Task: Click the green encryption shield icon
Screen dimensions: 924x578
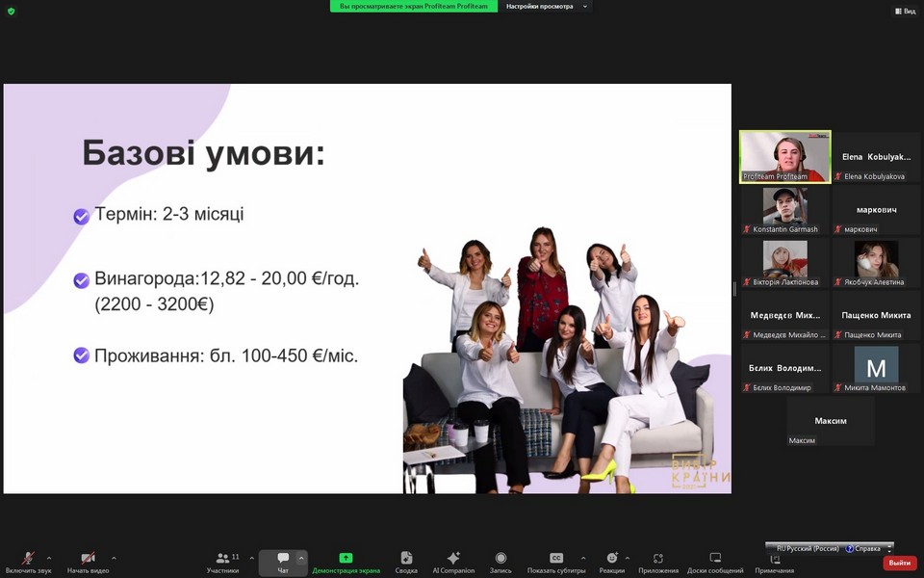Action: [x=11, y=11]
